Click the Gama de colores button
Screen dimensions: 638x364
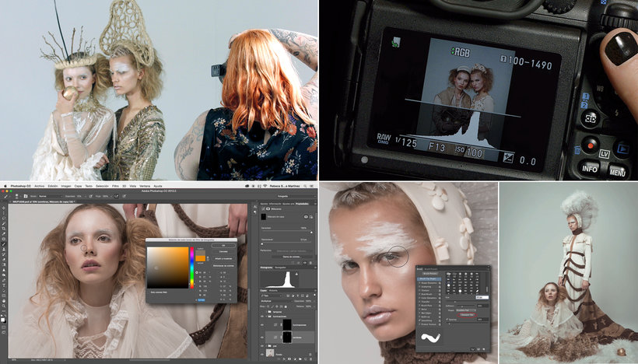pos(291,257)
